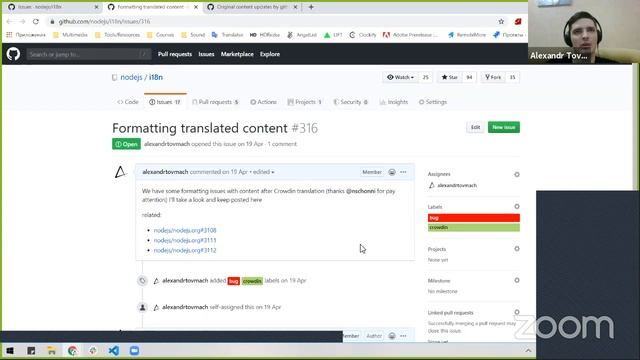The height and width of the screenshot is (360, 640).
Task: Click the crowdin label in timeline event
Action: 252,281
